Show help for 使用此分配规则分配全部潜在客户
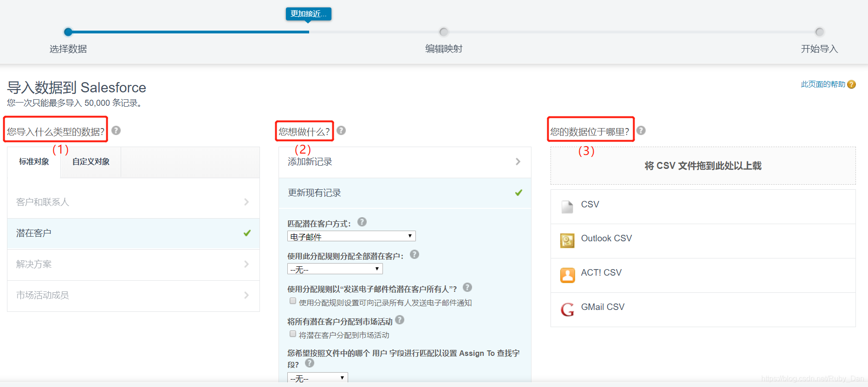 click(415, 254)
